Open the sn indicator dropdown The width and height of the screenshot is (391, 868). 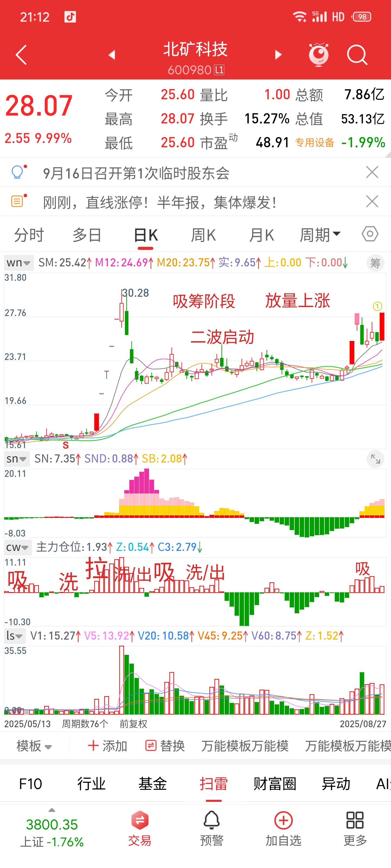(x=17, y=459)
